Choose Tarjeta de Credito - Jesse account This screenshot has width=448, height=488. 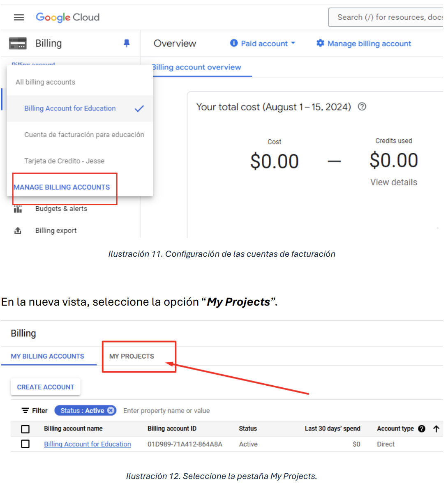coord(80,161)
